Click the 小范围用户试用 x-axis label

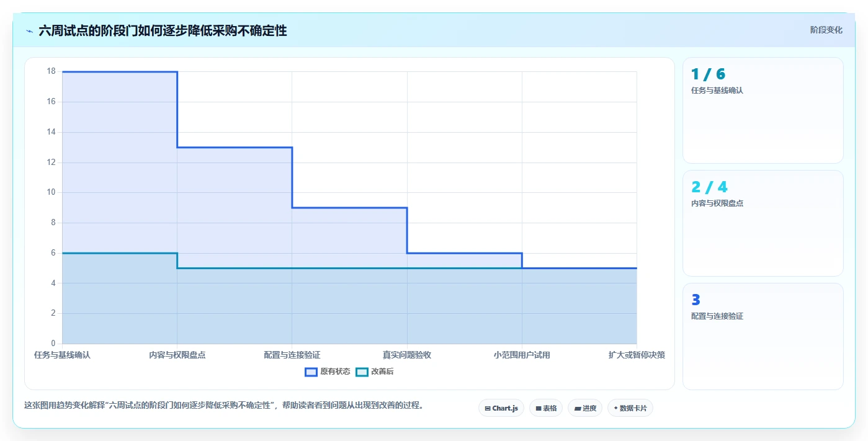coord(522,355)
